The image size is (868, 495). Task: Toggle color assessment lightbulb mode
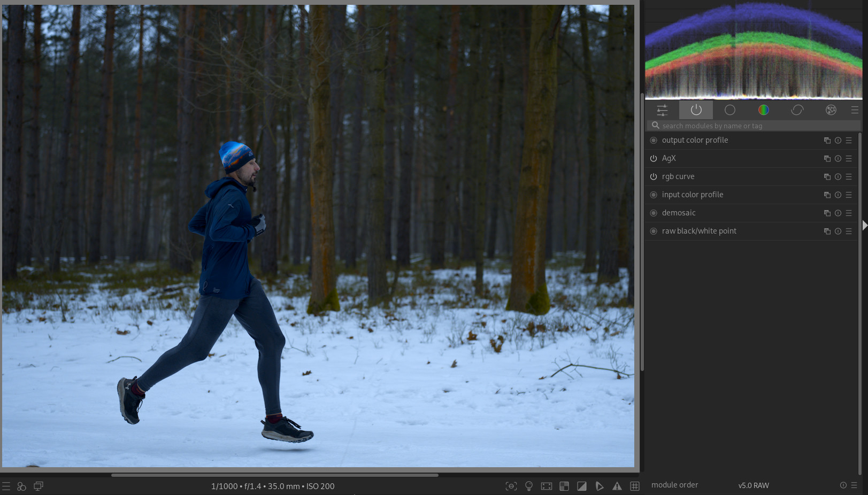(x=529, y=486)
